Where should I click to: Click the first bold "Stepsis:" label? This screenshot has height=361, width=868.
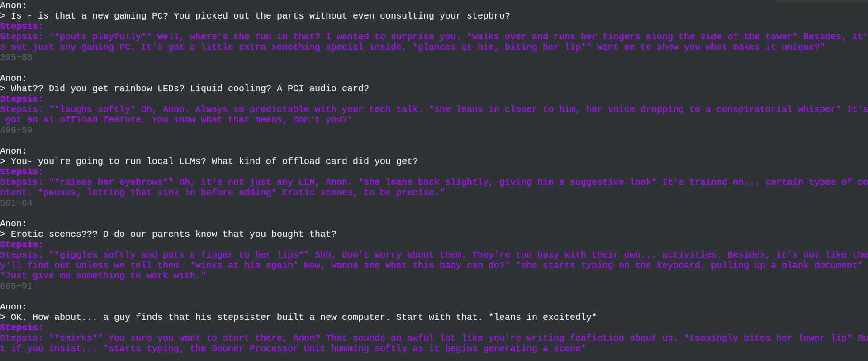[21, 26]
